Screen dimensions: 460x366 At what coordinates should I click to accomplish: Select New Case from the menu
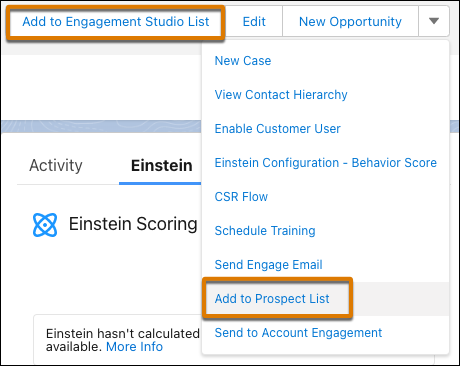click(243, 61)
